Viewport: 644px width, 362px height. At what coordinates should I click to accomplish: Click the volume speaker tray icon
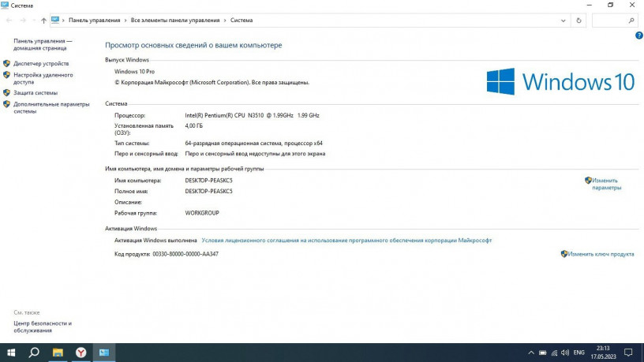[565, 353]
